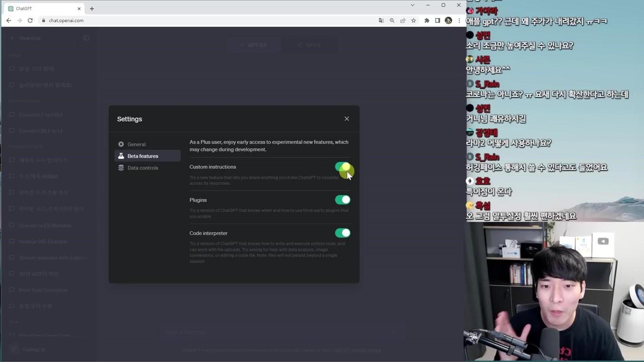Click the Beta features flask icon

click(x=121, y=156)
